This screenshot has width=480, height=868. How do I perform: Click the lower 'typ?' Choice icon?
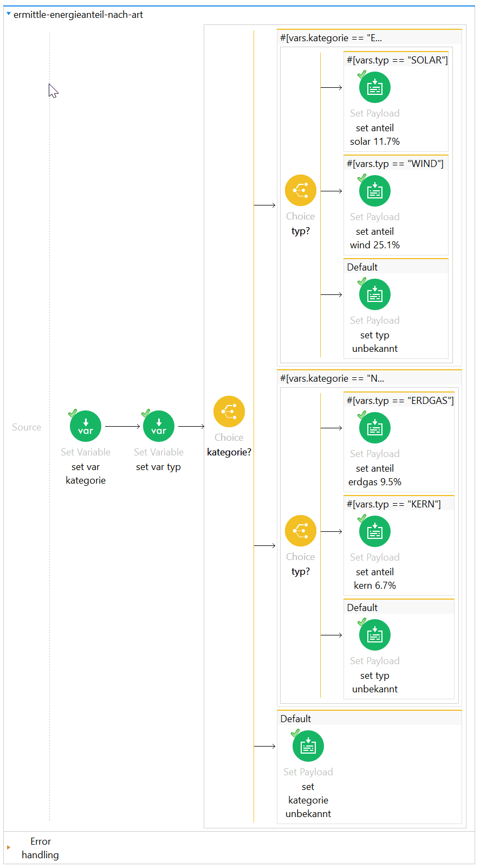tap(301, 531)
